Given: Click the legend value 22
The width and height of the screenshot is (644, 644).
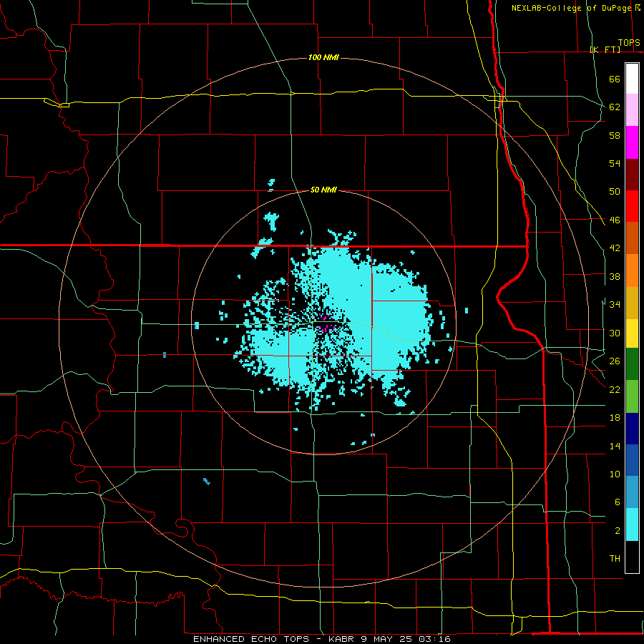Looking at the screenshot, I should tap(615, 389).
